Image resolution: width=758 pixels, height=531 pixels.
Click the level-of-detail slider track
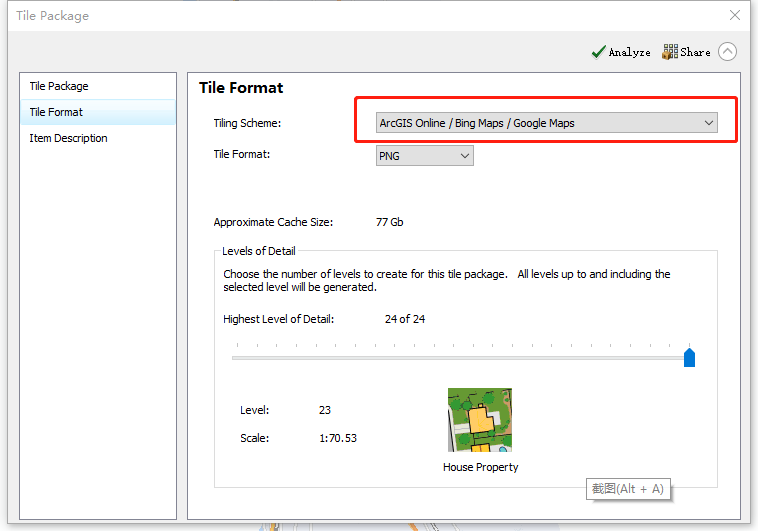point(457,358)
